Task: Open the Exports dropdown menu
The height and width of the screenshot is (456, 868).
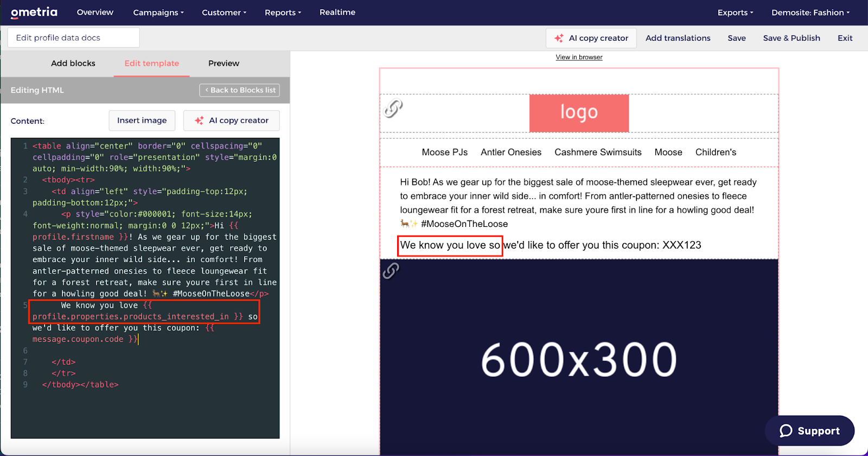Action: 735,12
